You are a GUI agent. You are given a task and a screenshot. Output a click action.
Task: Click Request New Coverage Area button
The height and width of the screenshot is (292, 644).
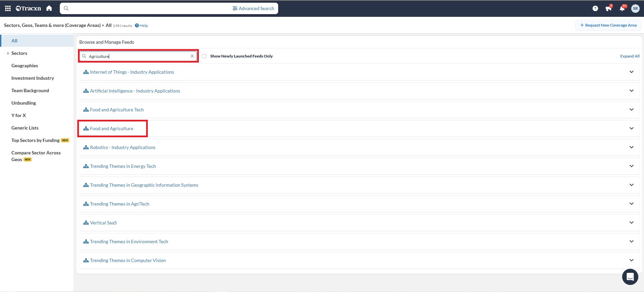tap(608, 25)
